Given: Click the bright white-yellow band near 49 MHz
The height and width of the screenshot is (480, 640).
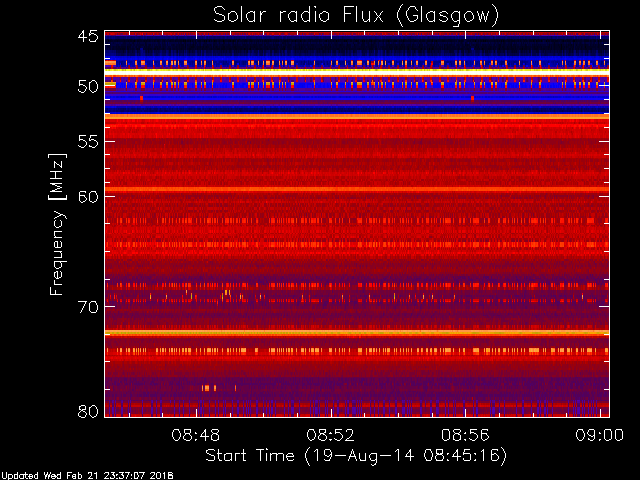Looking at the screenshot, I should click(x=357, y=71).
